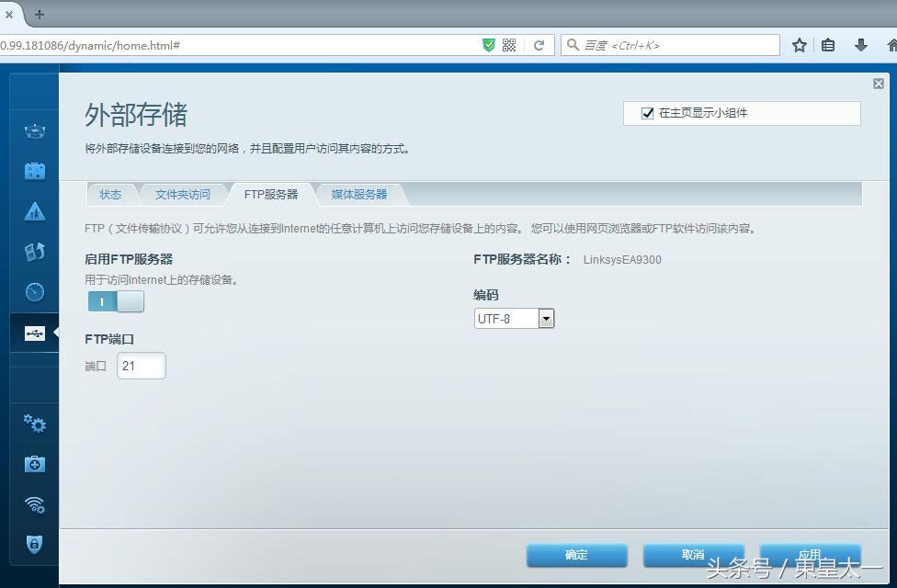
Task: Open Parental Controls warning-triangle icon
Action: 34,211
